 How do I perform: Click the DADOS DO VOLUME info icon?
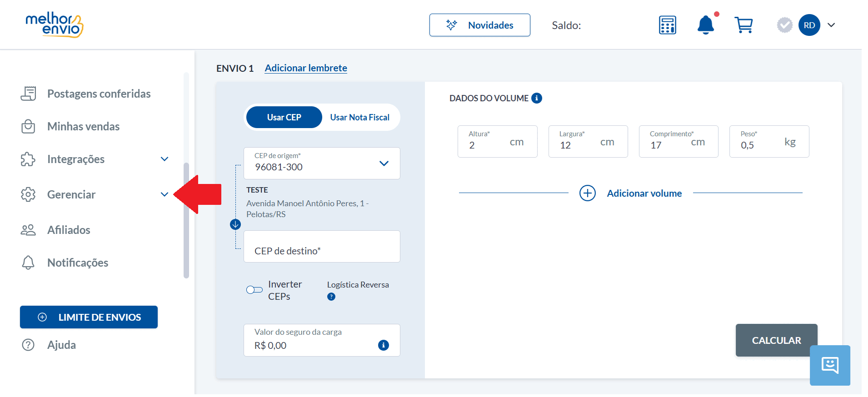pyautogui.click(x=537, y=98)
